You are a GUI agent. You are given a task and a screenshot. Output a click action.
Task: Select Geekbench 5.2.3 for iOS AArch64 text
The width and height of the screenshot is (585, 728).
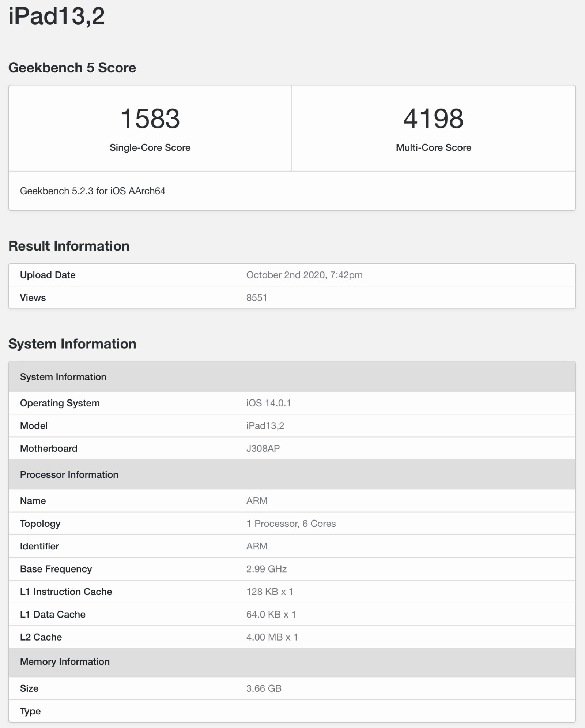point(93,191)
